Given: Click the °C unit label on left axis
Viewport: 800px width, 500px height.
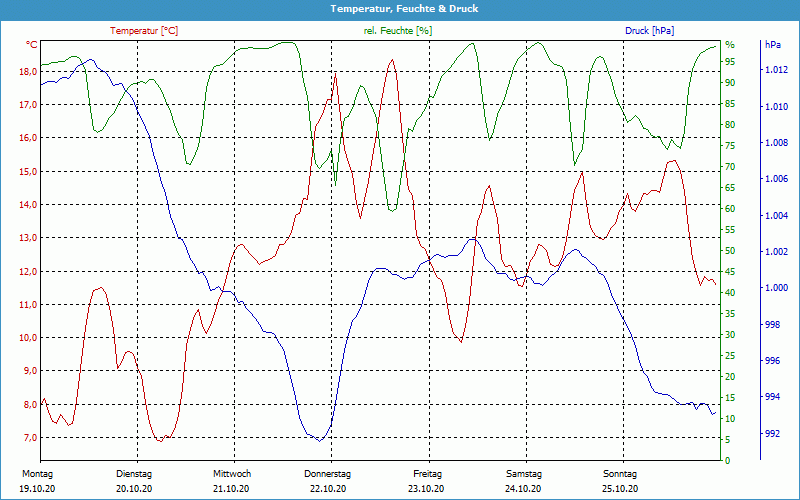Looking at the screenshot, I should [x=32, y=45].
